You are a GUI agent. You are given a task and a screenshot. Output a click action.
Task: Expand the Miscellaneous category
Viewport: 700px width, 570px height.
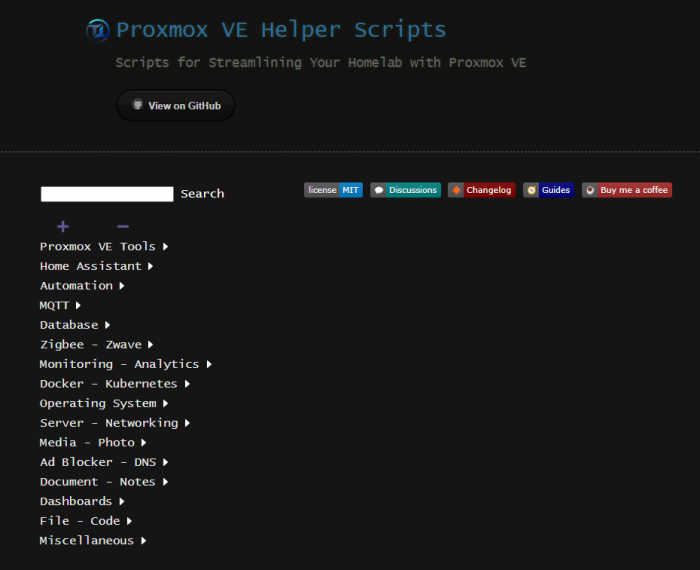[92, 541]
